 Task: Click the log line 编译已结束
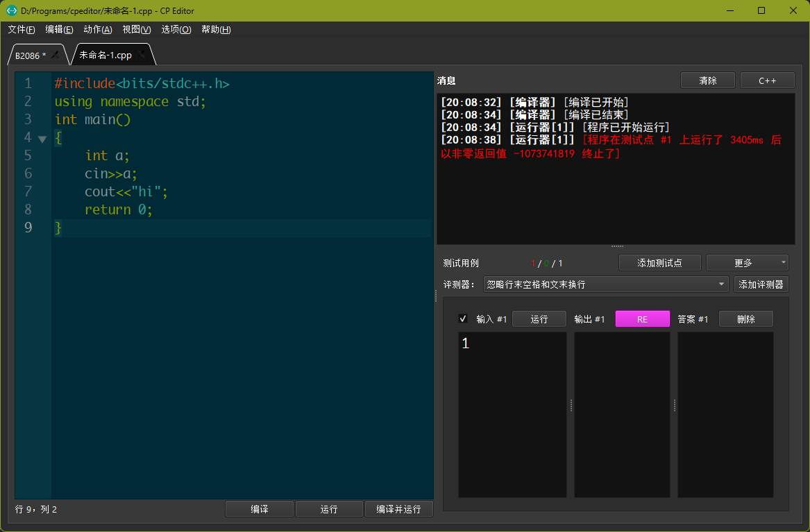534,114
